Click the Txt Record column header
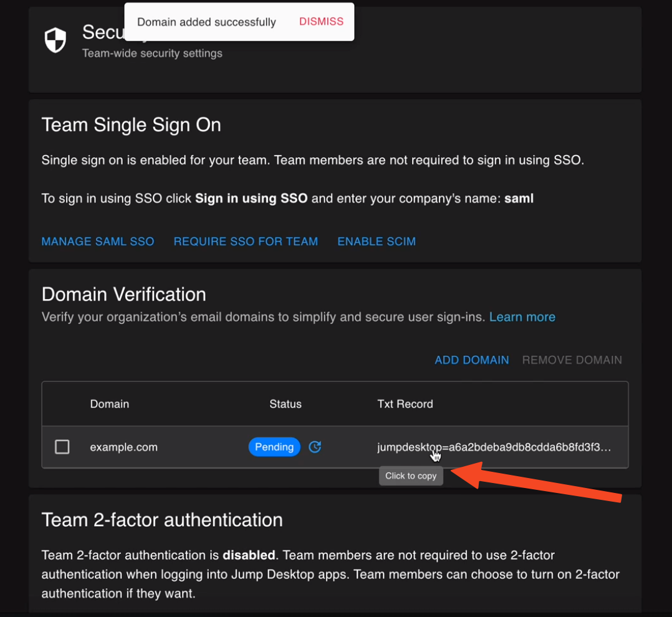The width and height of the screenshot is (672, 617). pyautogui.click(x=405, y=404)
